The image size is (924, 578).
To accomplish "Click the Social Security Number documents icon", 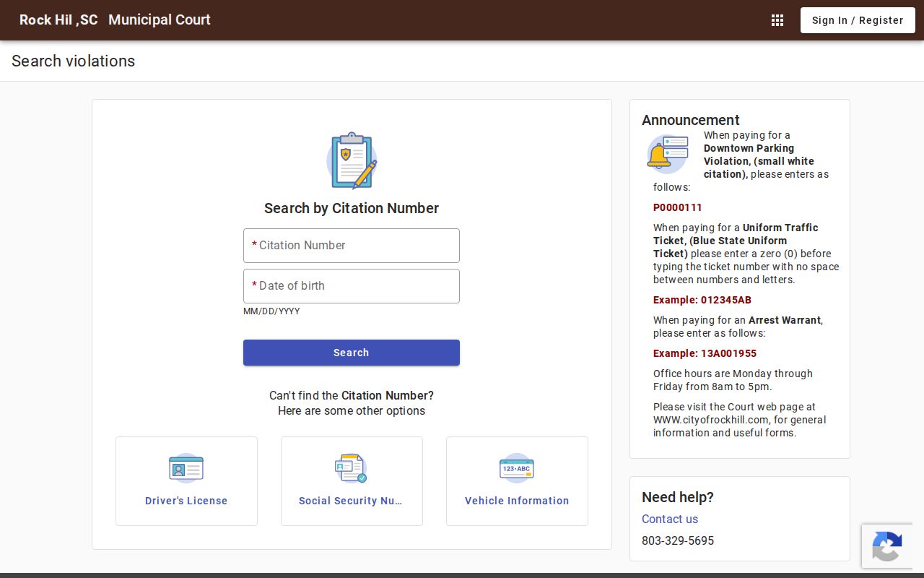I will coord(352,468).
